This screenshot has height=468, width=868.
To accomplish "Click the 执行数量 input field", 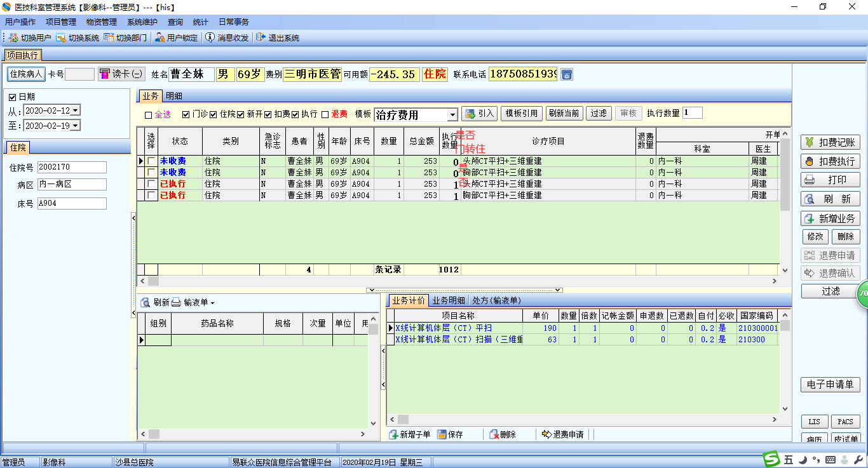I will (x=693, y=113).
